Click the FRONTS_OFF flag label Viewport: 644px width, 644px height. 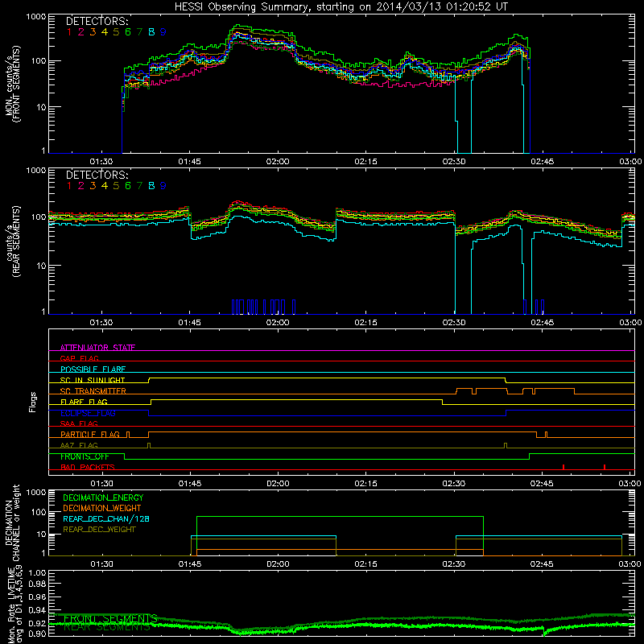click(x=85, y=456)
